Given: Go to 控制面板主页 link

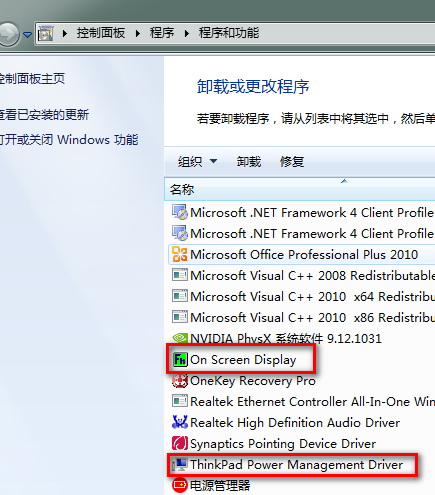Looking at the screenshot, I should (x=32, y=79).
